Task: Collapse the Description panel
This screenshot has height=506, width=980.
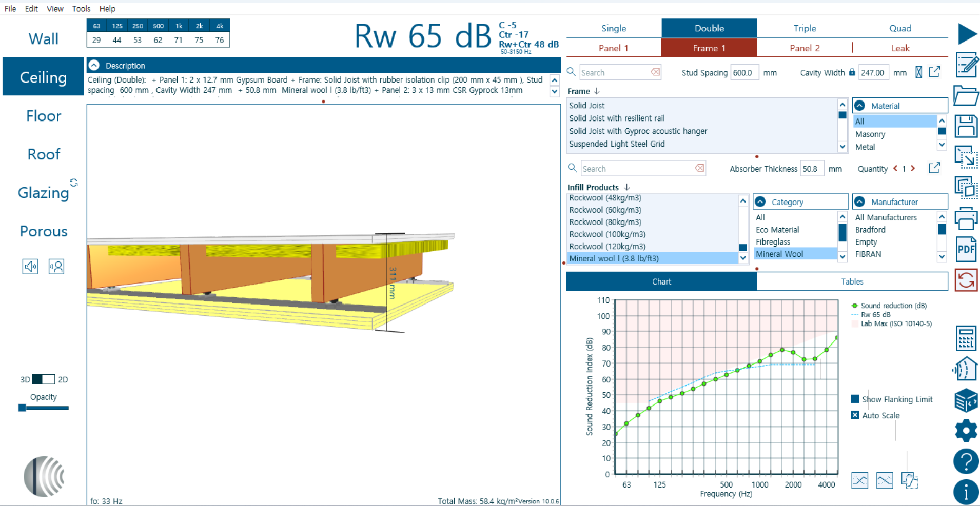Action: point(94,65)
